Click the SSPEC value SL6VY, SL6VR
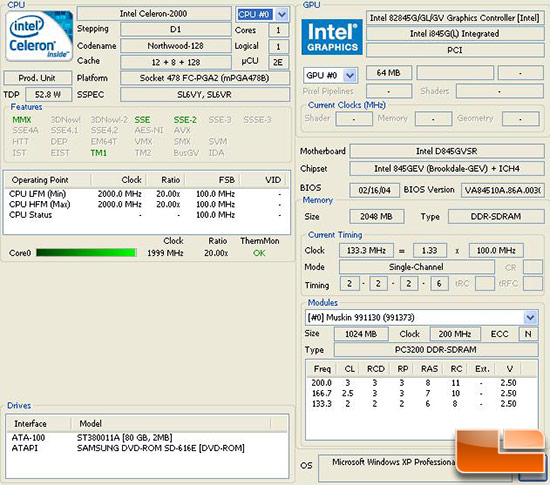 click(x=205, y=95)
